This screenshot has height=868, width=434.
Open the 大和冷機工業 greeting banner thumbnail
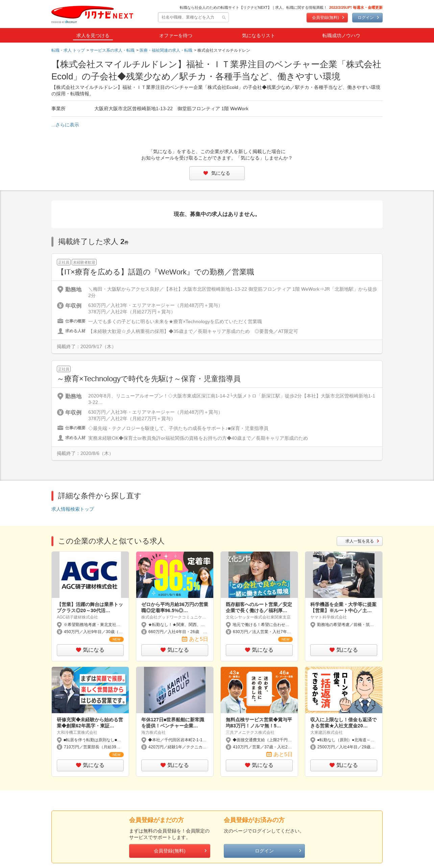click(x=90, y=690)
